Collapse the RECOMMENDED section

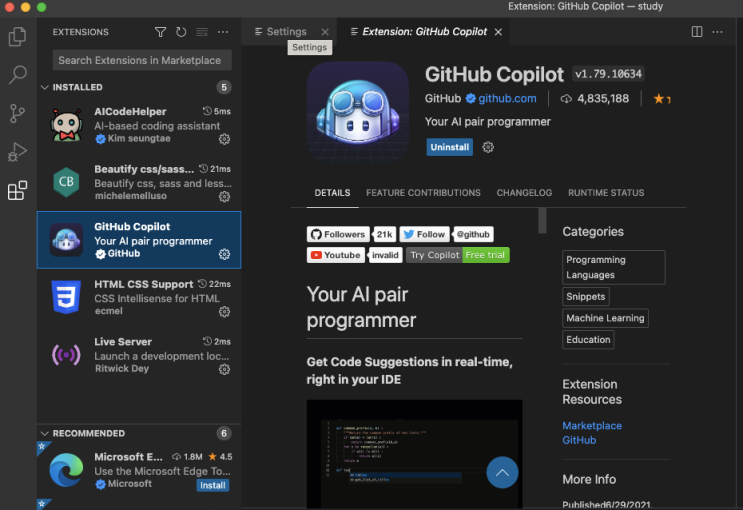coord(45,433)
